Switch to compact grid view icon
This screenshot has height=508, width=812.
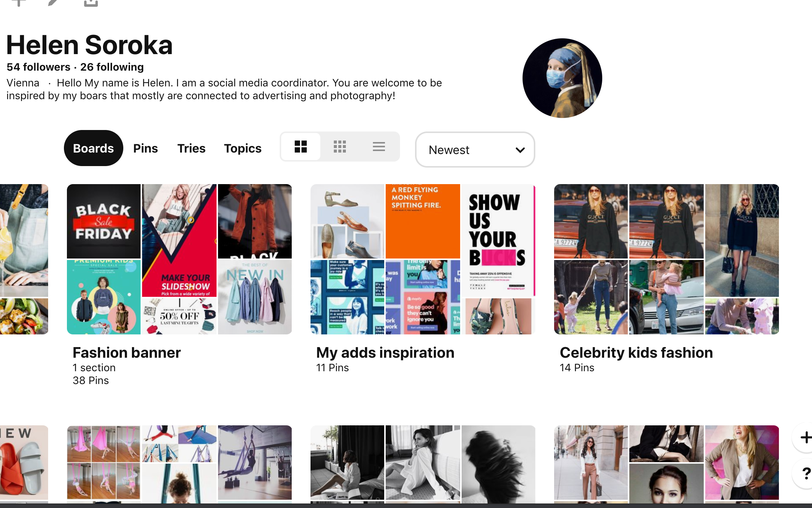340,147
